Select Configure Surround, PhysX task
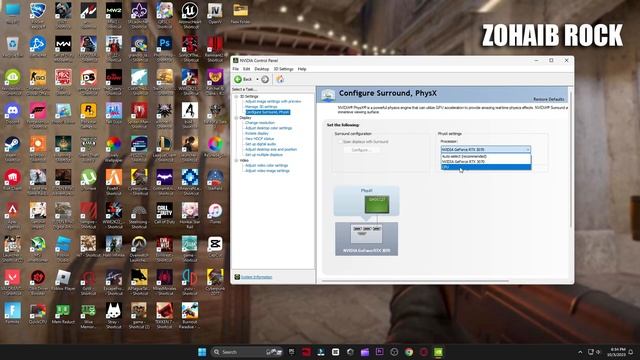640x360 pixels. pos(268,112)
